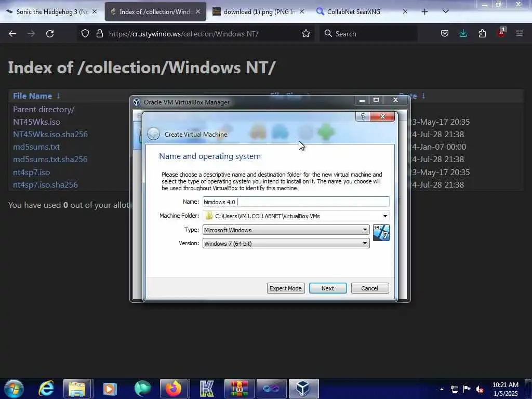The image size is (532, 399).
Task: Click the Cancel button
Action: (x=370, y=288)
